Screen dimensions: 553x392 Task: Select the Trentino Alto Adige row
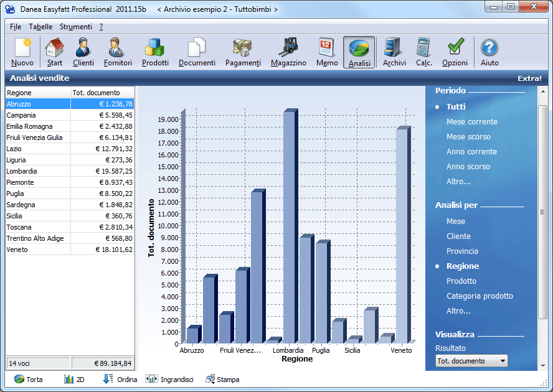pos(70,238)
